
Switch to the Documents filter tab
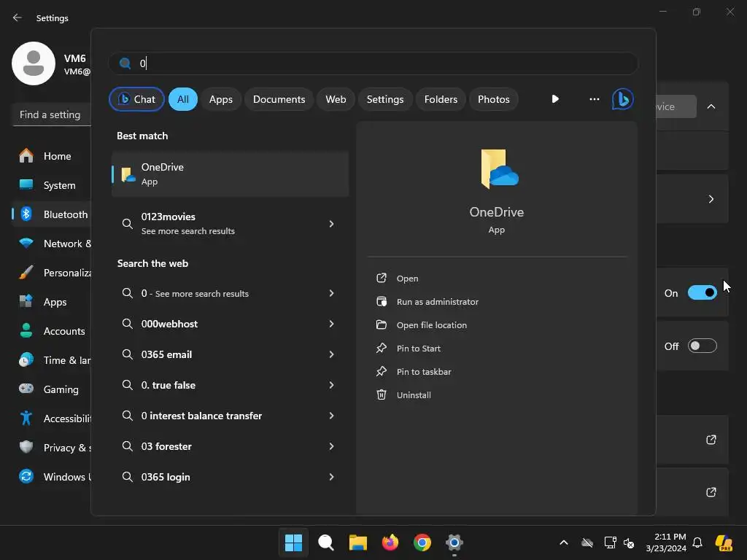pos(279,99)
